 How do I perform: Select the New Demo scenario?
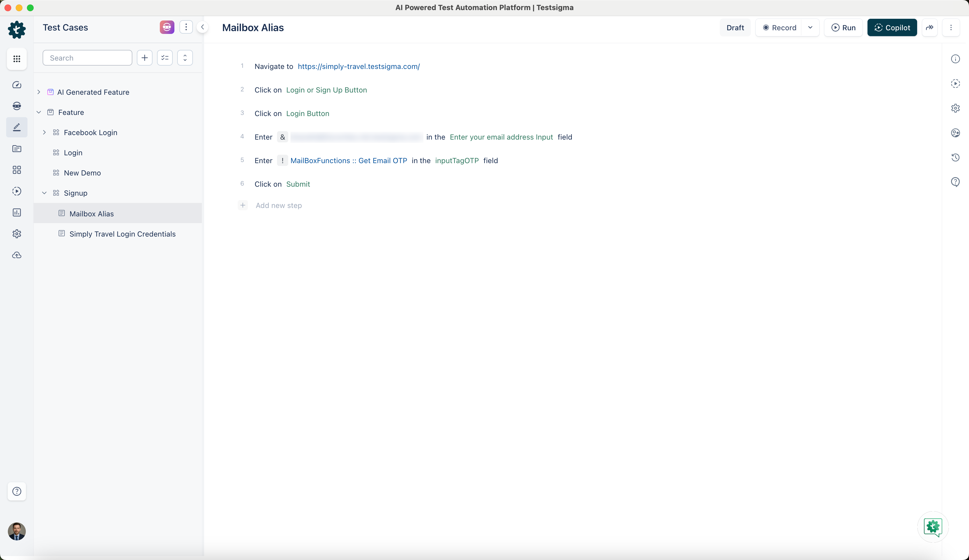tap(82, 173)
